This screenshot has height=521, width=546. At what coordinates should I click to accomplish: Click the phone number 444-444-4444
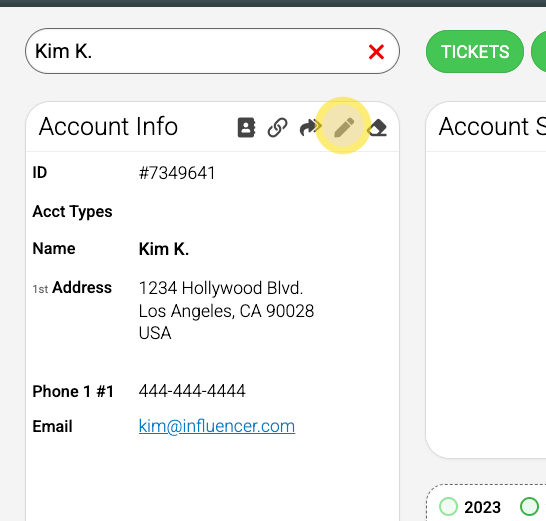pyautogui.click(x=192, y=391)
